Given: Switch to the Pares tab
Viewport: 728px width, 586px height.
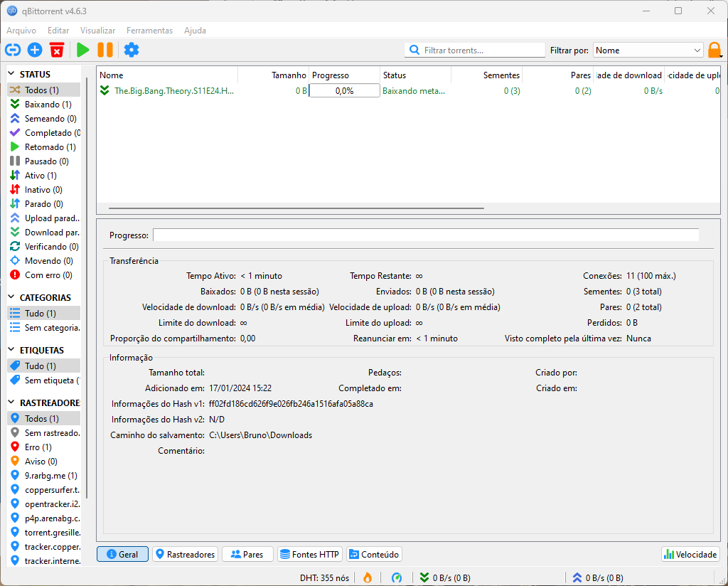Looking at the screenshot, I should tap(247, 554).
